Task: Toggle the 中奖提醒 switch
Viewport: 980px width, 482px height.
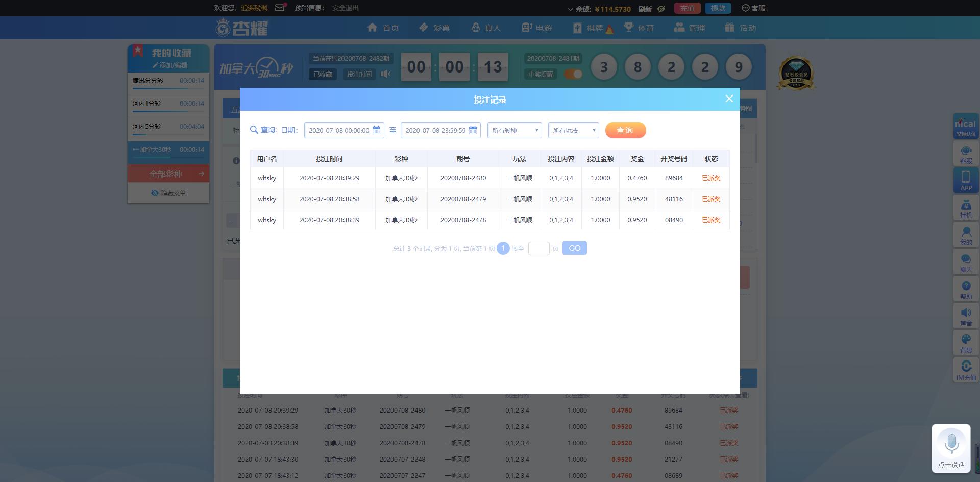Action: click(573, 74)
